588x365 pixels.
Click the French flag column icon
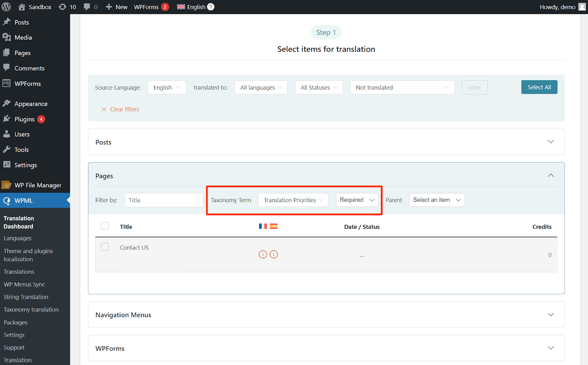point(263,226)
